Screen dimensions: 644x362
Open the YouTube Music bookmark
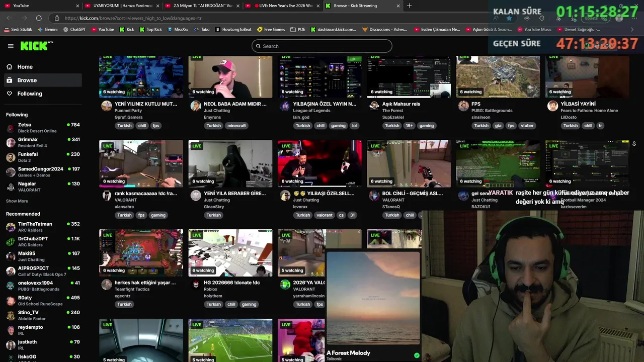(x=534, y=29)
